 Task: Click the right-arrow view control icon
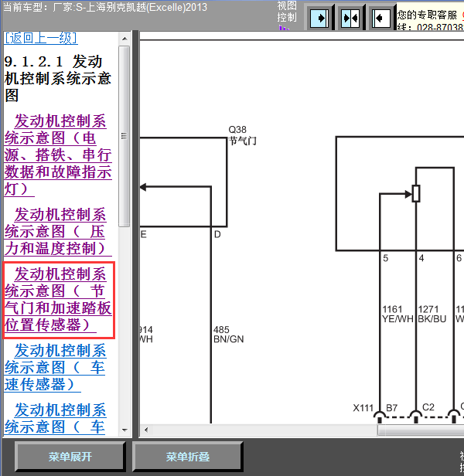coord(319,19)
